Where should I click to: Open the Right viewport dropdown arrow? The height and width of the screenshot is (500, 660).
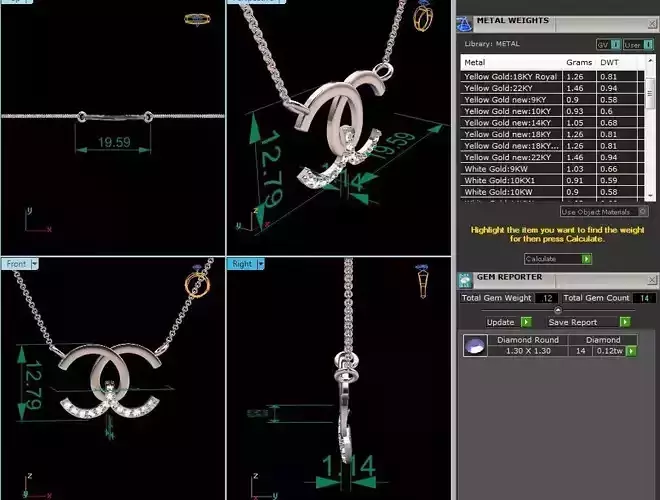pyautogui.click(x=261, y=264)
